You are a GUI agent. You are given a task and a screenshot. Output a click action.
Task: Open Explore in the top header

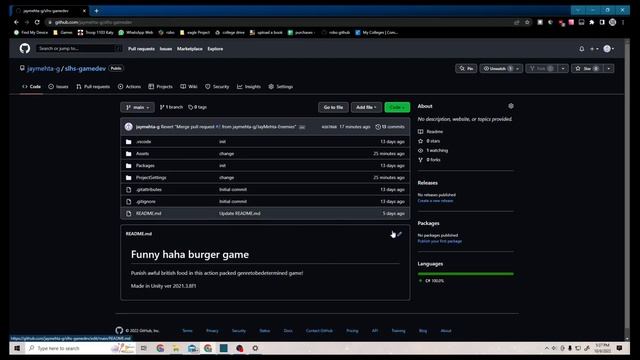215,49
